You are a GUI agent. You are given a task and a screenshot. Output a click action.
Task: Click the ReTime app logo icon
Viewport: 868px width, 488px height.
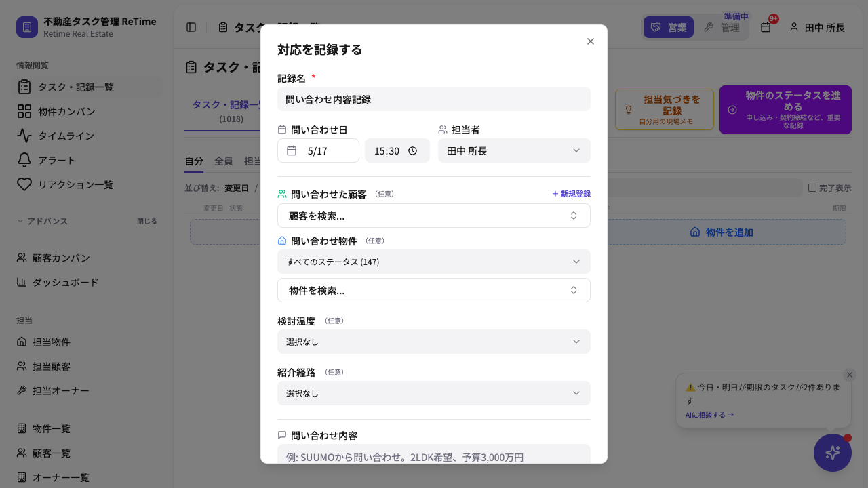27,27
